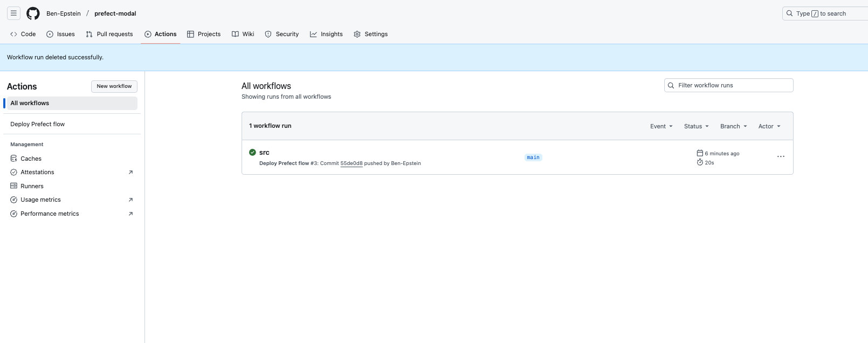The image size is (868, 343).
Task: Click the calendar icon beside 6 minutes ago
Action: coord(700,153)
